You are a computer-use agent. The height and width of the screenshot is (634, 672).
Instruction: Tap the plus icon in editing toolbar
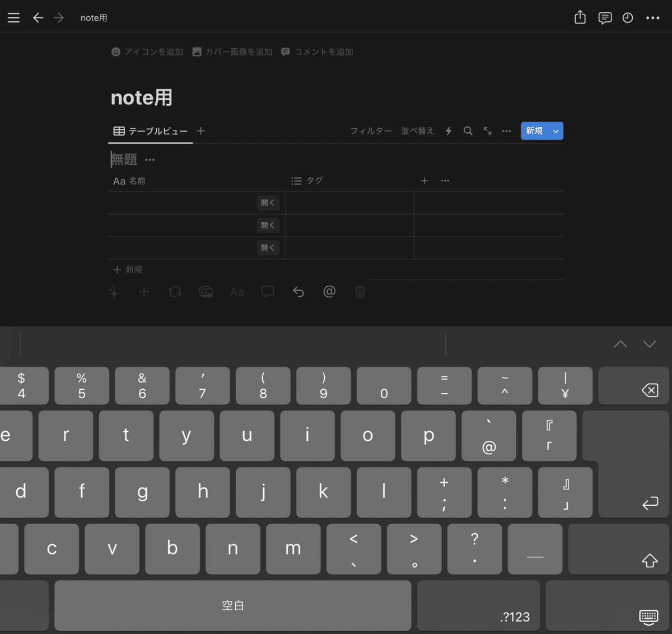coord(144,292)
